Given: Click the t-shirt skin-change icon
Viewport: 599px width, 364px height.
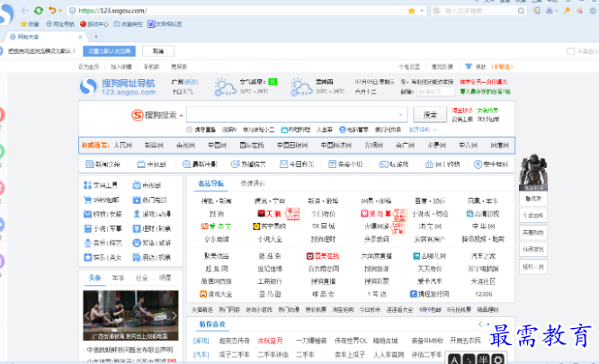Looking at the screenshot, I should tap(469, 67).
